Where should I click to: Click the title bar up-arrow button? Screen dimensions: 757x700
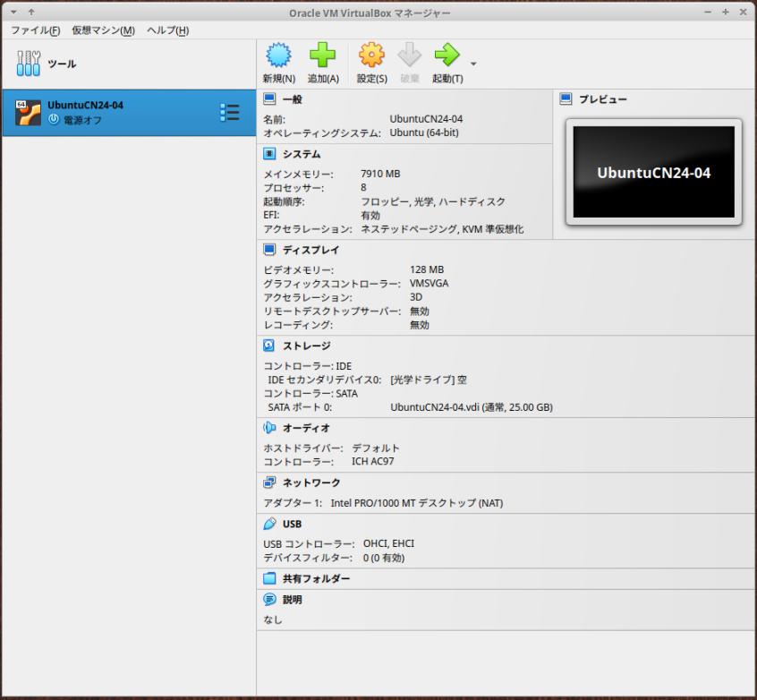31,12
